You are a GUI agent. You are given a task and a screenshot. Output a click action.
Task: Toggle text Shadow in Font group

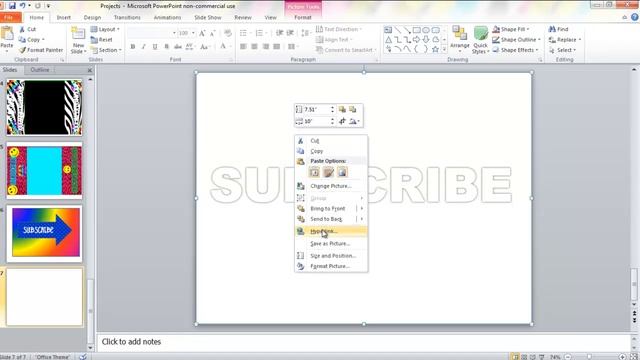pos(166,47)
